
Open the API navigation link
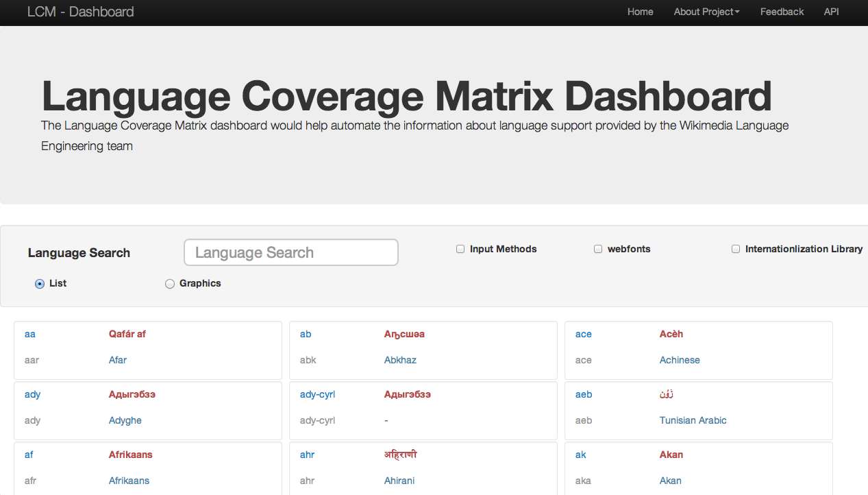pyautogui.click(x=831, y=12)
